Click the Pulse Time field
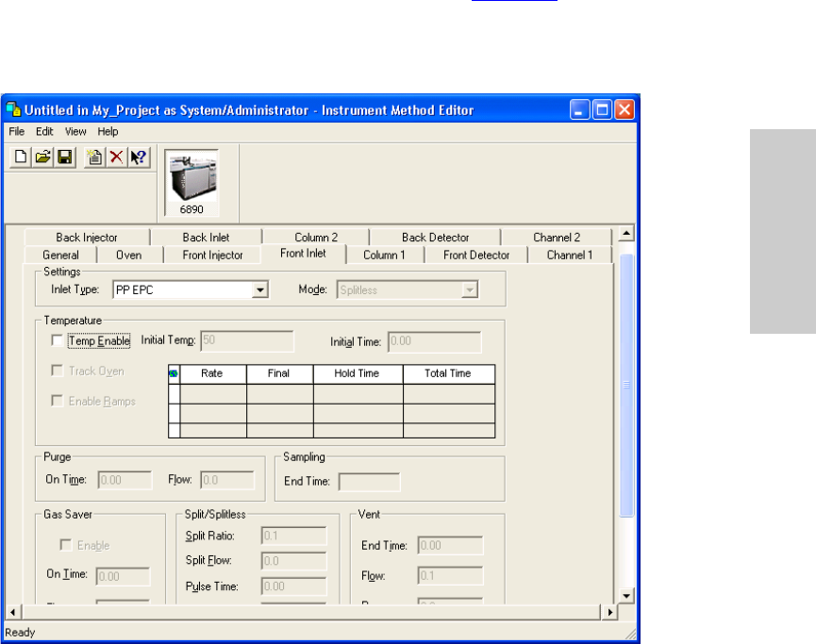This screenshot has width=816, height=644. tap(294, 586)
